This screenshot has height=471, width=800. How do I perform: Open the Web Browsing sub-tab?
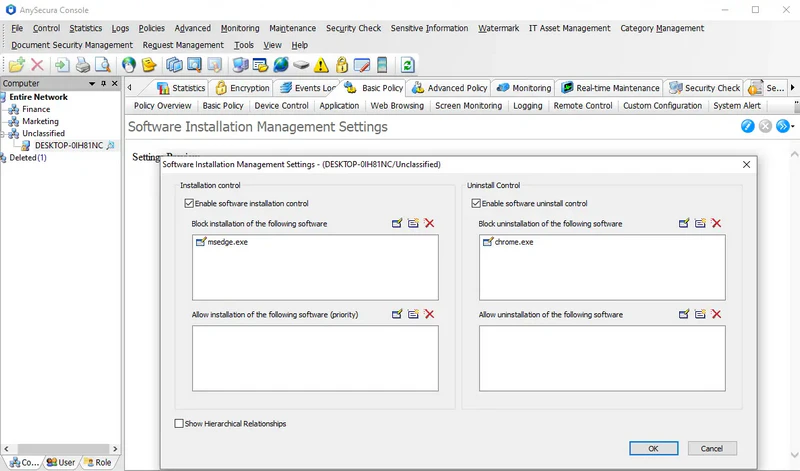(x=397, y=106)
